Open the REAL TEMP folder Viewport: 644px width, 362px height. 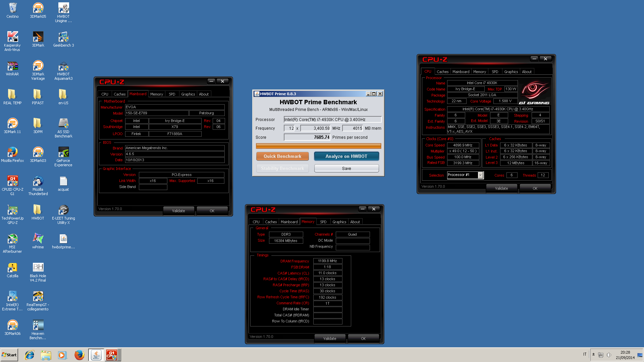tap(12, 97)
